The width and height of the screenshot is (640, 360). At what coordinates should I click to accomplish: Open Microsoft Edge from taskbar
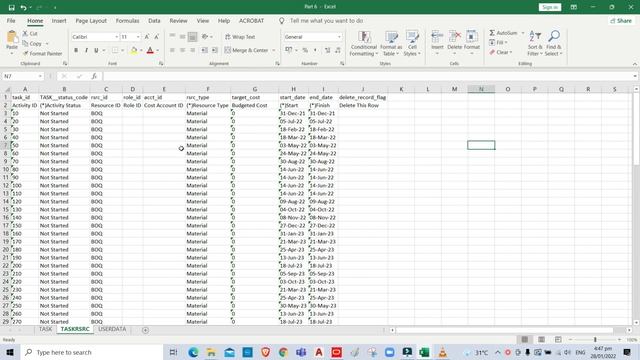193,352
